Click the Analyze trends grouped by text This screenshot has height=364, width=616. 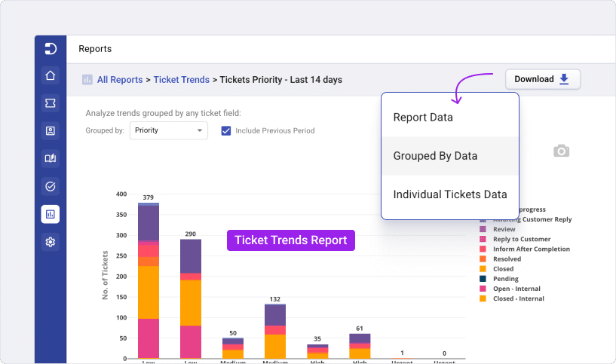[x=164, y=114]
